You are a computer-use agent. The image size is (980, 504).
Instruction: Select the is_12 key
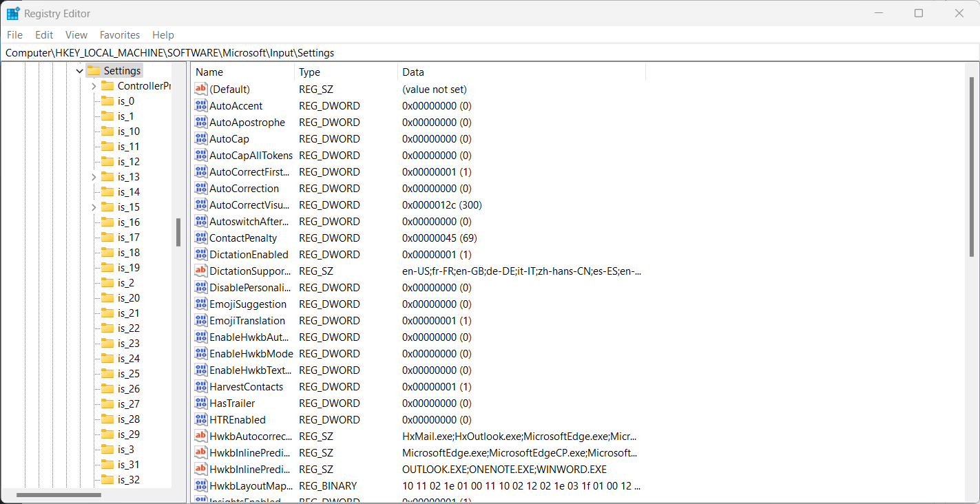point(129,161)
